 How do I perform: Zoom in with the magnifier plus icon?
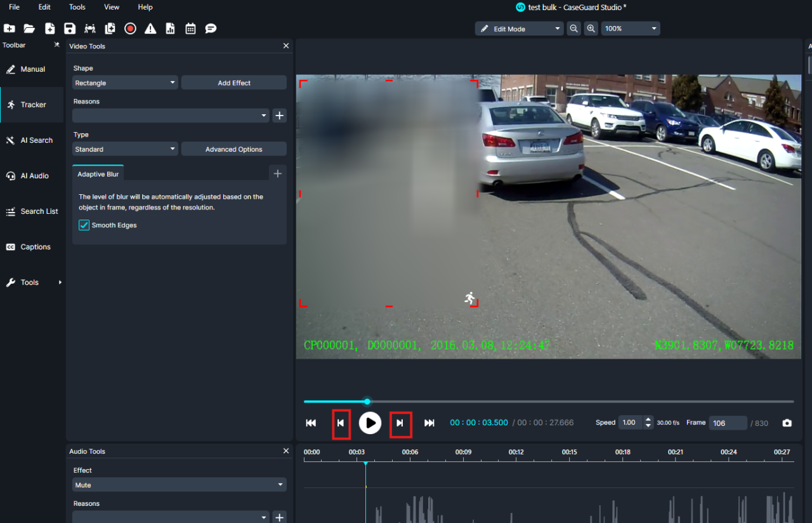591,29
